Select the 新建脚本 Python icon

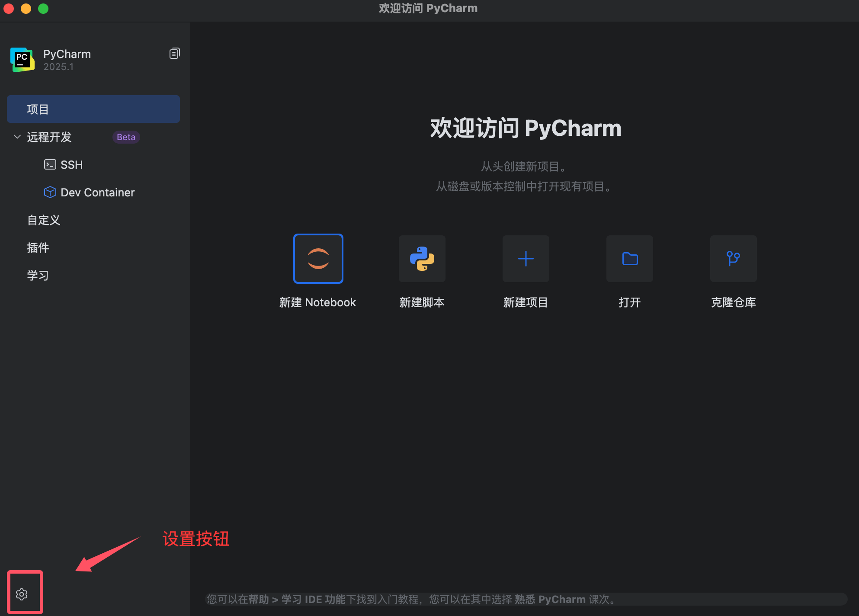click(422, 258)
